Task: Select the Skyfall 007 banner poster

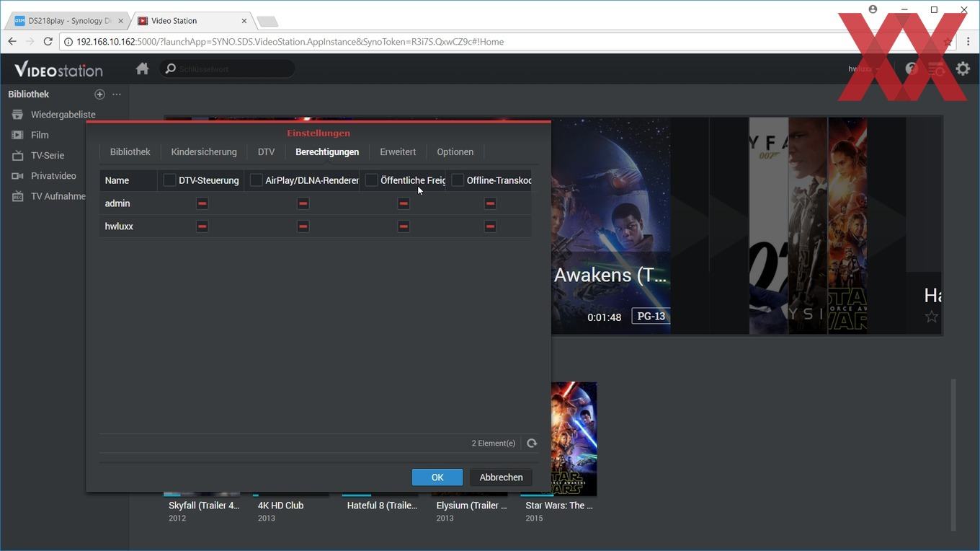Action: pos(768,225)
